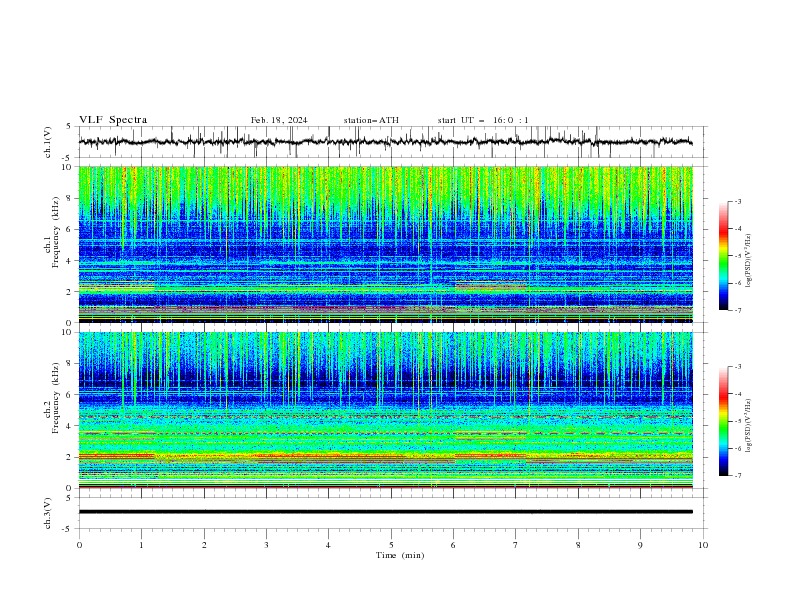Click the '-3' label on upper colorbar
Screen dimensions: 792x612
click(x=738, y=201)
